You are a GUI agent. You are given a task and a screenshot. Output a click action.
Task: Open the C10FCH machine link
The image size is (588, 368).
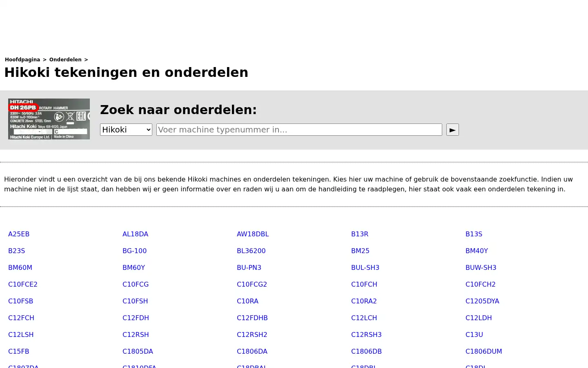point(364,285)
